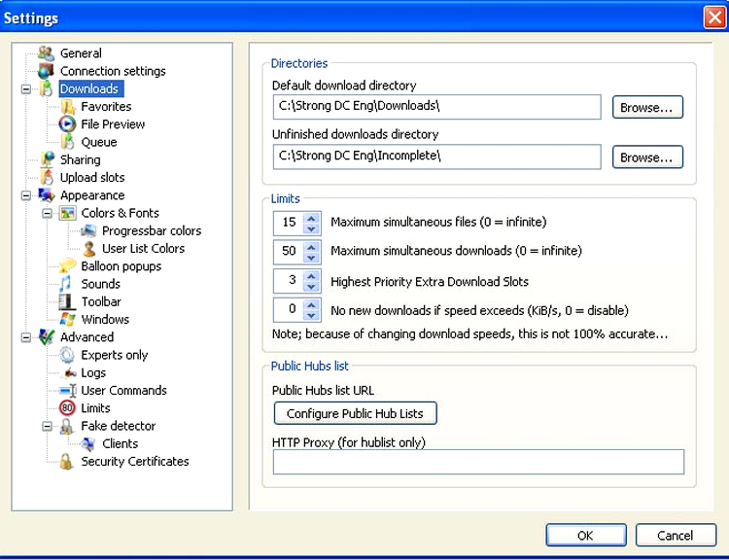This screenshot has width=729, height=560.
Task: Decrease the speed exceeds limit value
Action: click(311, 315)
